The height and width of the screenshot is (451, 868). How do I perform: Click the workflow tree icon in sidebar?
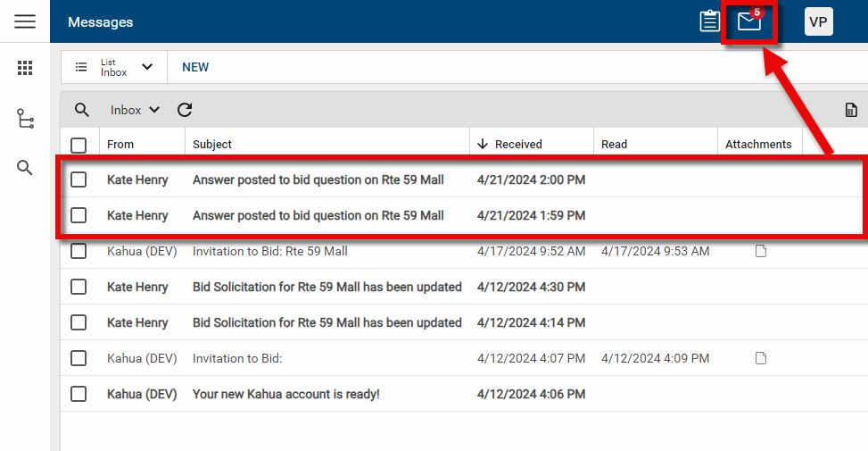pyautogui.click(x=25, y=119)
